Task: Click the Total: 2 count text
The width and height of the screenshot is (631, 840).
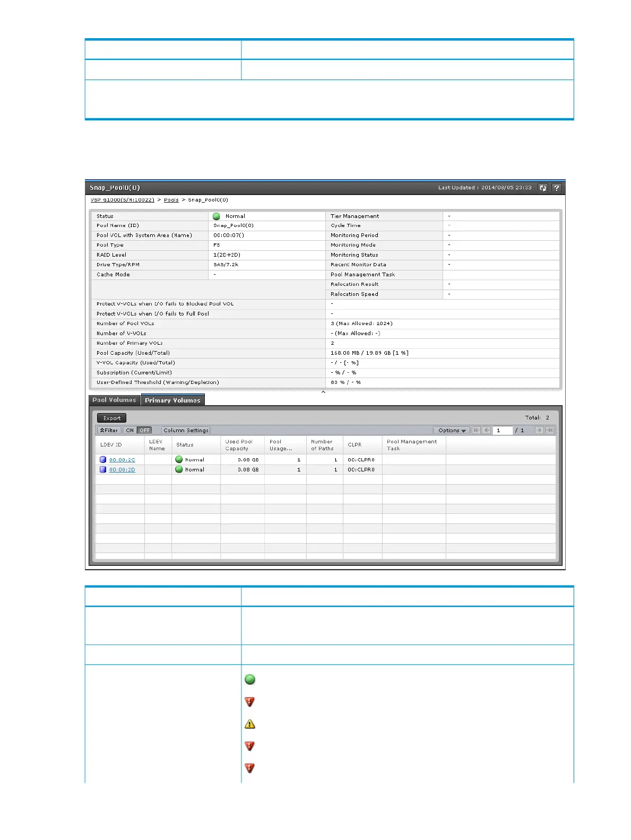Action: tap(537, 418)
